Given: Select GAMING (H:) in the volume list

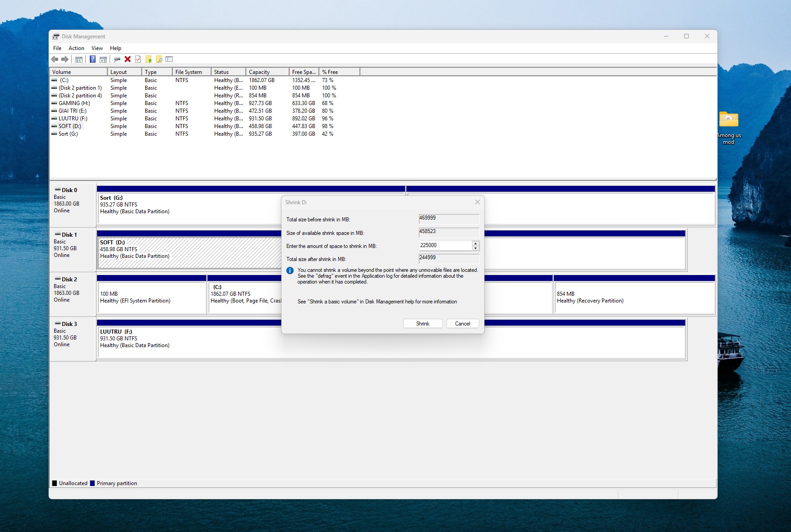Looking at the screenshot, I should pyautogui.click(x=74, y=103).
